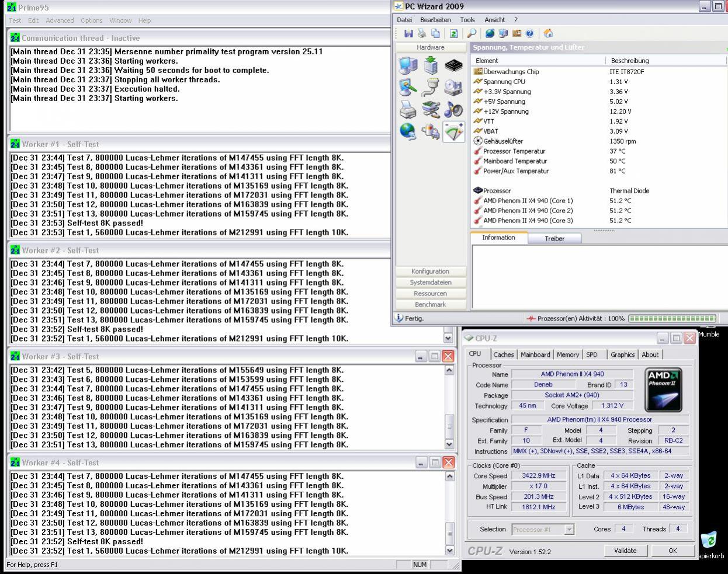Click the AMD Phenom II logo in CPU-Z

(x=663, y=390)
